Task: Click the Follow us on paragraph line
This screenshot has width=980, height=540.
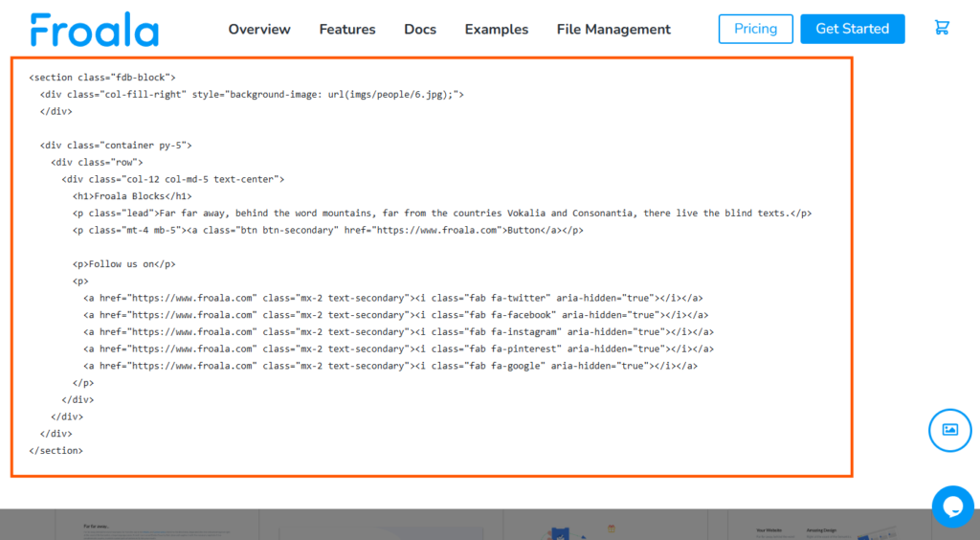Action: pyautogui.click(x=123, y=263)
